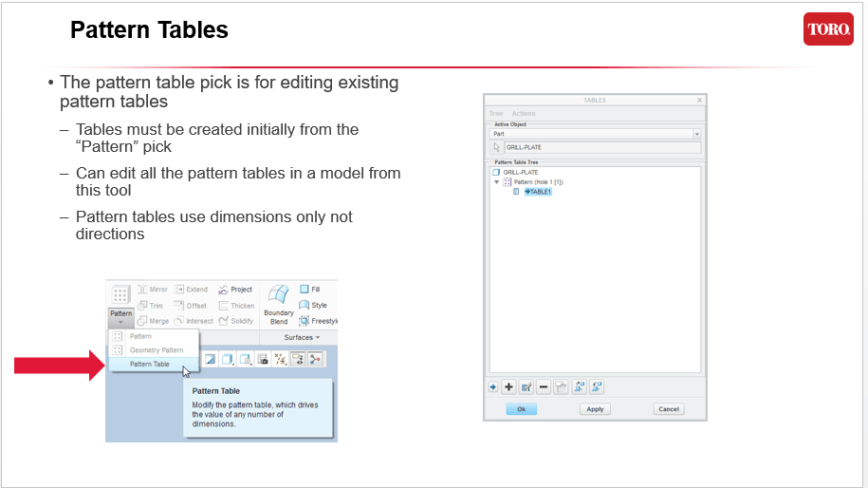868x488 pixels.
Task: Click the grayed table columns icon
Action: pos(561,387)
